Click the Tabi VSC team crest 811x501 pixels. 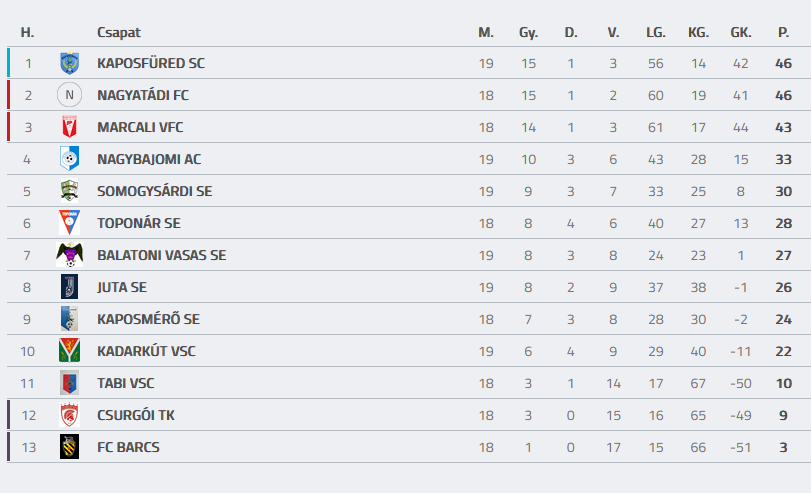point(69,383)
